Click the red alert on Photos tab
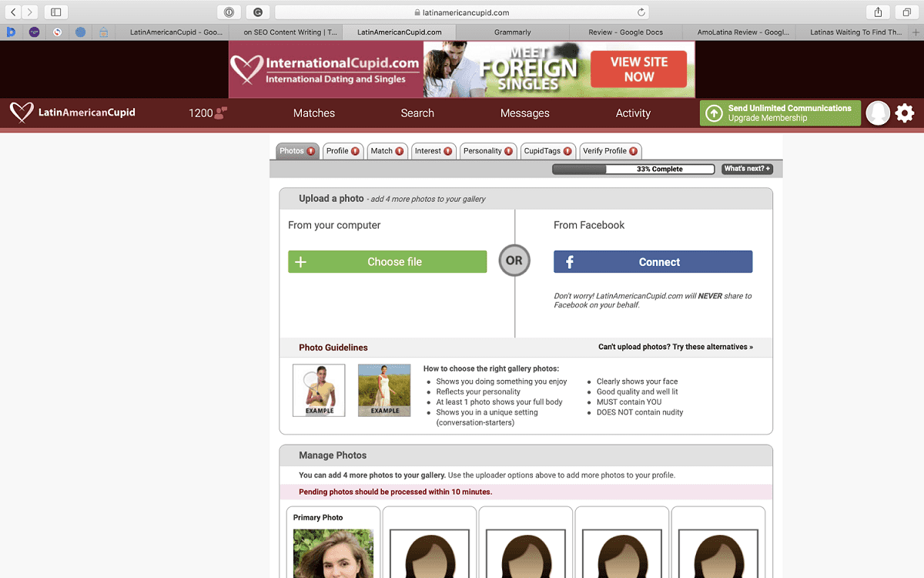 [x=311, y=151]
